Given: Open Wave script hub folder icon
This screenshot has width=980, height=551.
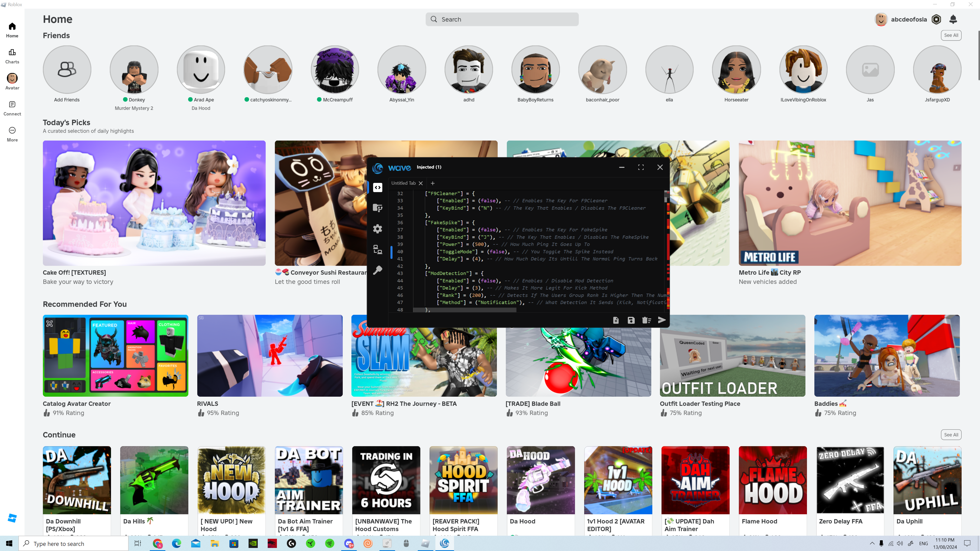Looking at the screenshot, I should [377, 208].
